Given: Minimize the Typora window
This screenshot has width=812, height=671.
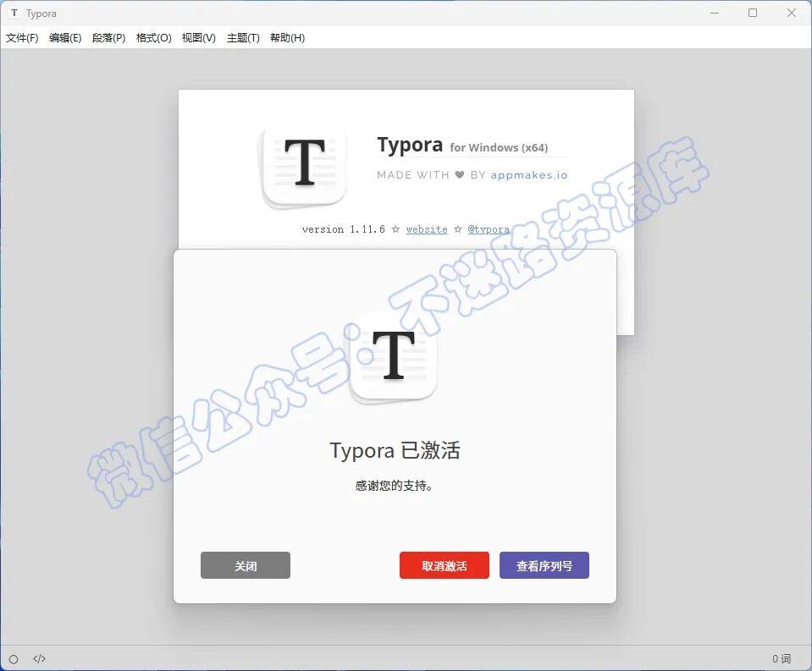Looking at the screenshot, I should tap(715, 13).
